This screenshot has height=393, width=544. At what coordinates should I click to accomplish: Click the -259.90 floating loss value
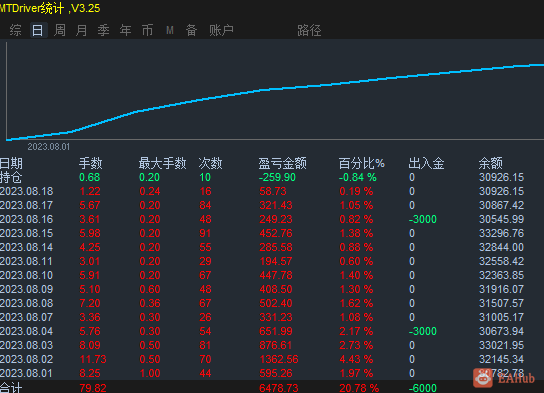[x=277, y=178]
